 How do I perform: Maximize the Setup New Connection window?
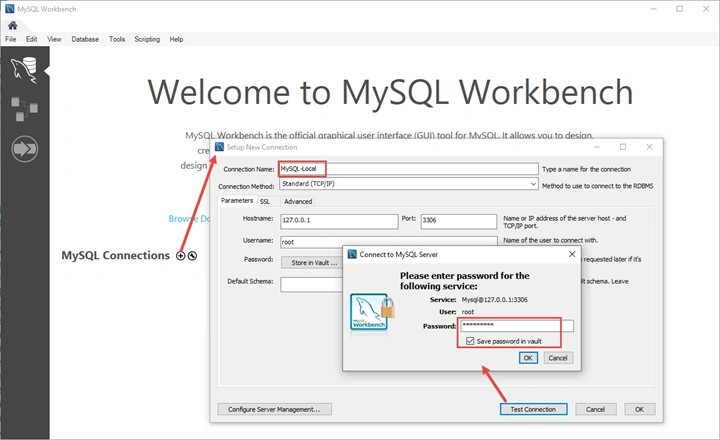tap(623, 147)
